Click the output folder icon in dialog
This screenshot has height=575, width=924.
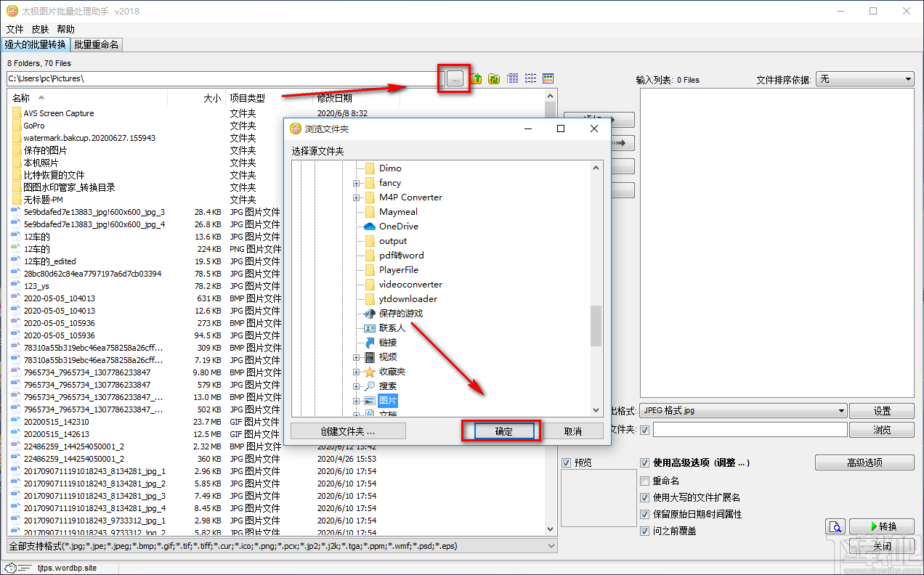point(370,241)
